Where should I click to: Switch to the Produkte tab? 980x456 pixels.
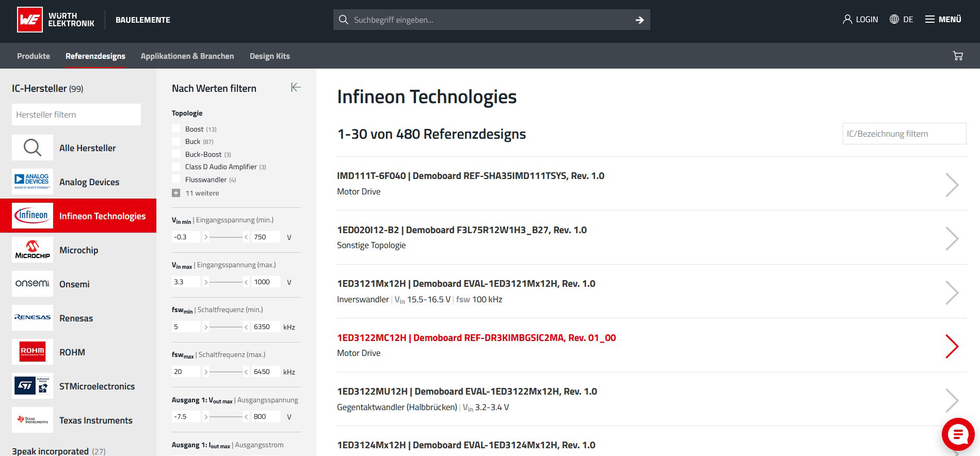[34, 56]
